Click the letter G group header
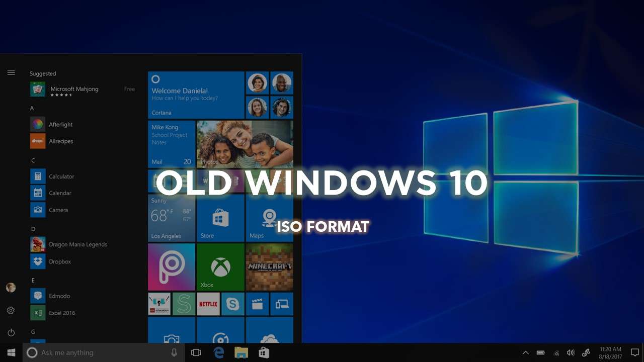The width and height of the screenshot is (644, 362). 33,332
